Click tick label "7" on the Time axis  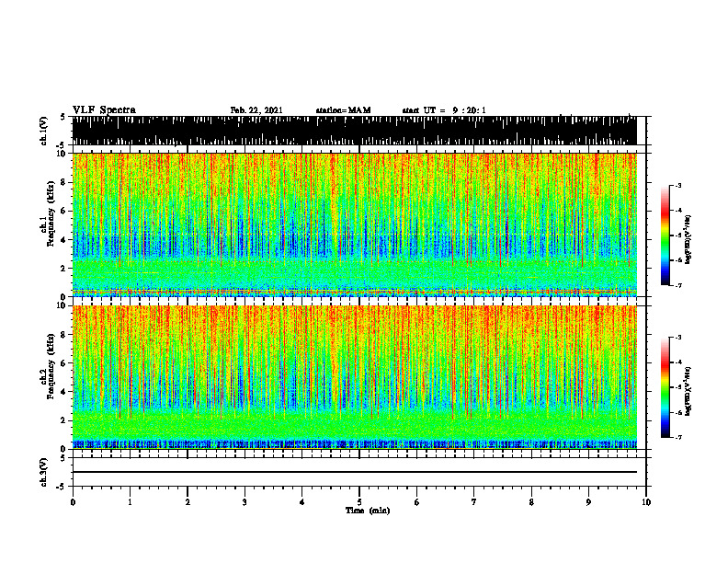click(474, 502)
